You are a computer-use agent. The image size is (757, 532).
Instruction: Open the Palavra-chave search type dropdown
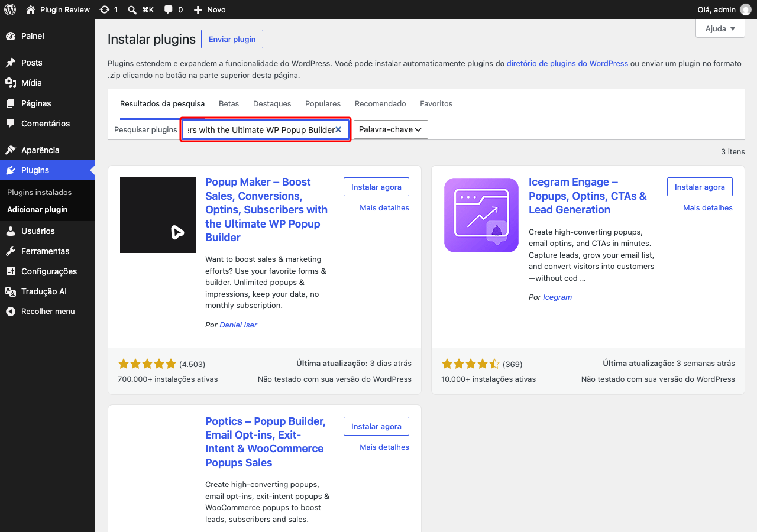391,129
